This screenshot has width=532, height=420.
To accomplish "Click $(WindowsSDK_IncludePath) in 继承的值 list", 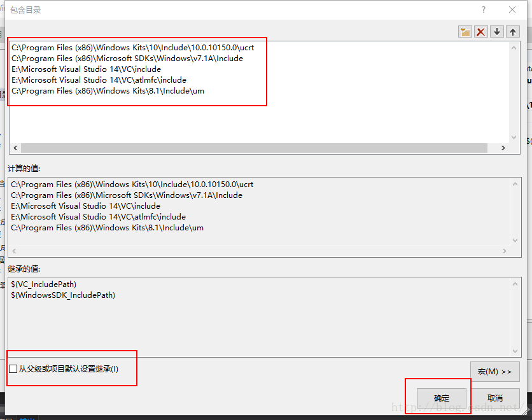I will [63, 295].
